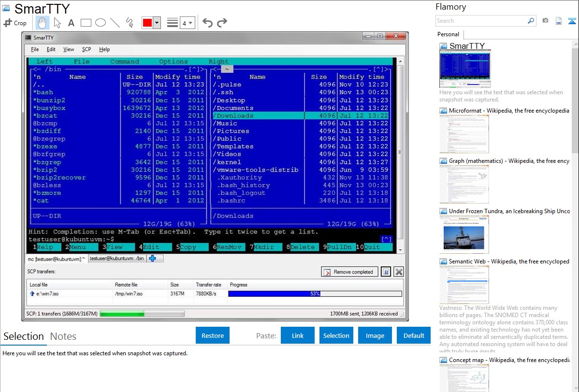
Task: Cancel transfers with the X icon
Action: 399,272
